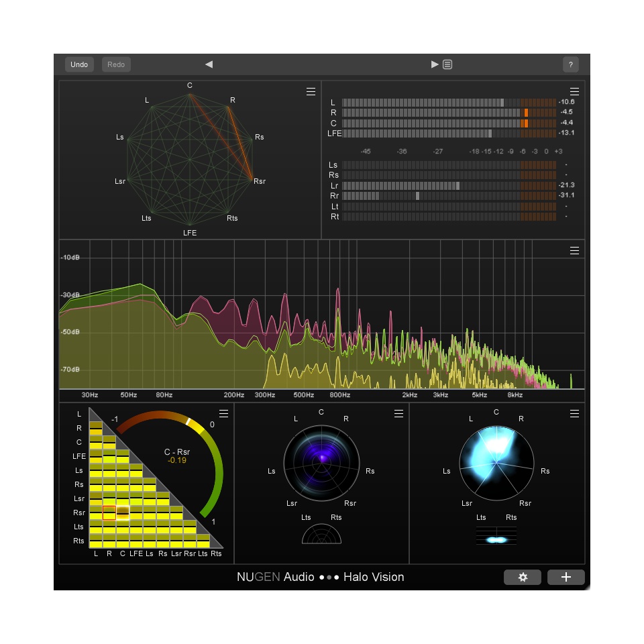This screenshot has width=644, height=644.
Task: Click Redo in the top toolbar
Action: point(115,64)
